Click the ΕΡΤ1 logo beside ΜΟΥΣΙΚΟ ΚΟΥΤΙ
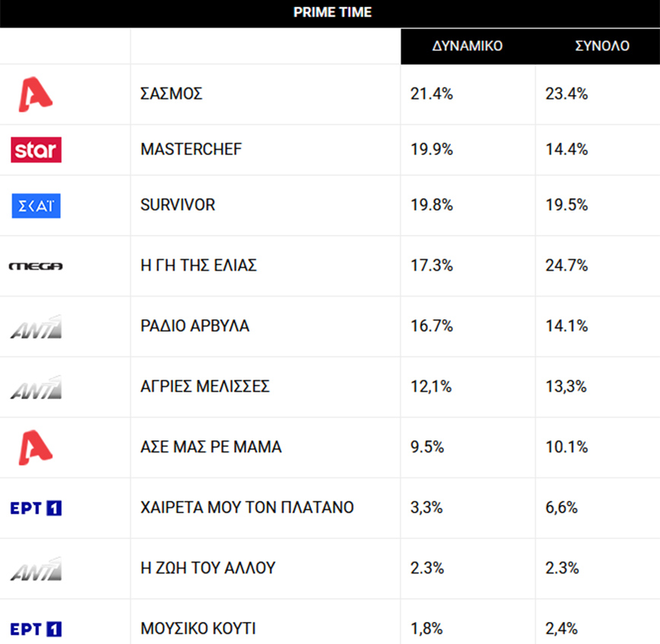The image size is (660, 644). [x=36, y=629]
